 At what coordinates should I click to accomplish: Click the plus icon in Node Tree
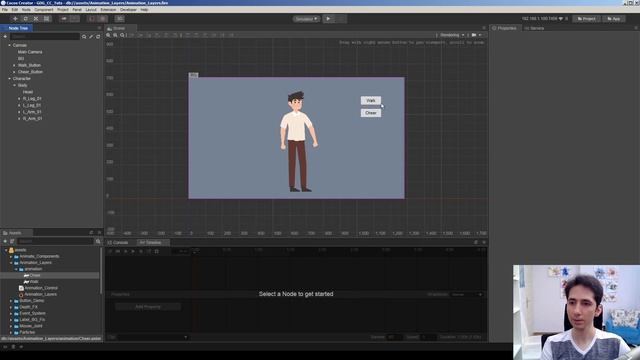pyautogui.click(x=5, y=36)
